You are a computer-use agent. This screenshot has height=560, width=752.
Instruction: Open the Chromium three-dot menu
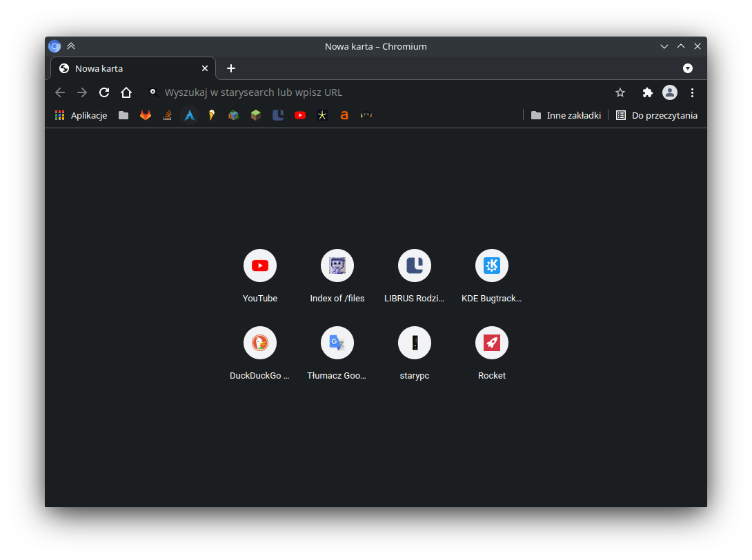coord(692,92)
